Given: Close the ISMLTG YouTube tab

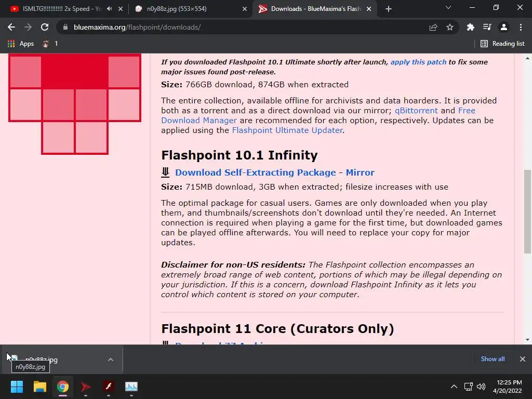Looking at the screenshot, I should pos(121,9).
